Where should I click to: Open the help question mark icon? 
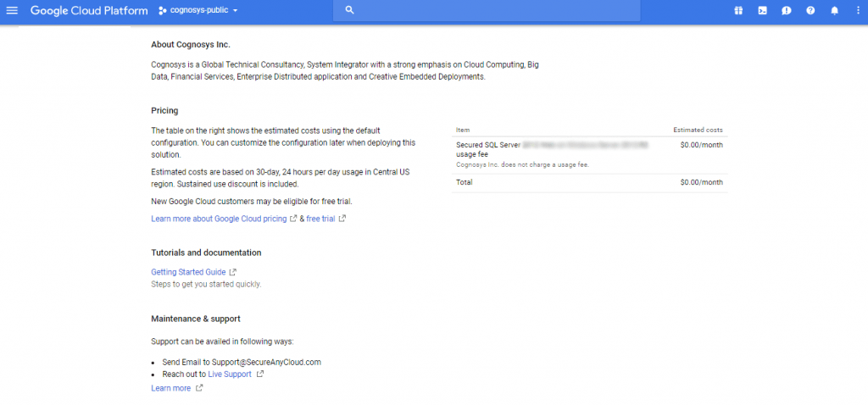(810, 10)
